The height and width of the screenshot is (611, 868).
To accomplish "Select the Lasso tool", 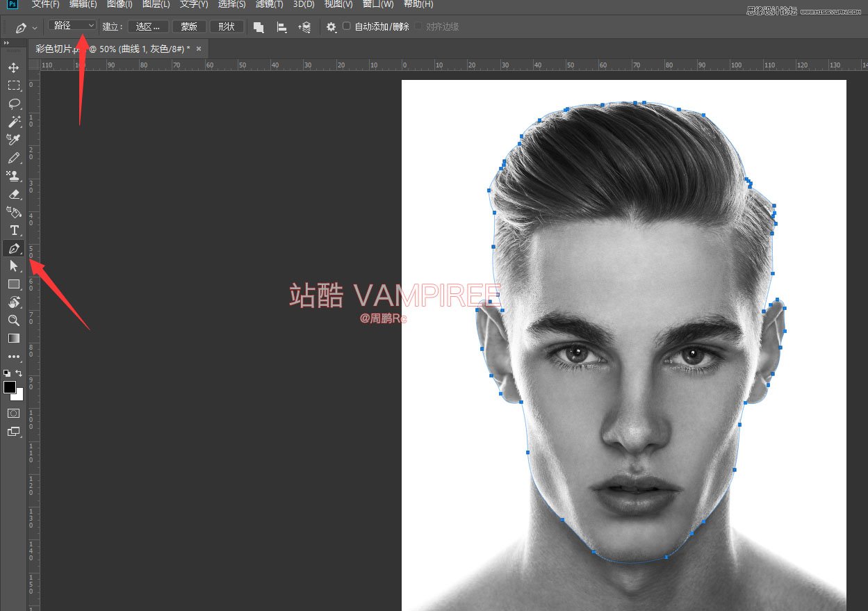I will (x=13, y=104).
